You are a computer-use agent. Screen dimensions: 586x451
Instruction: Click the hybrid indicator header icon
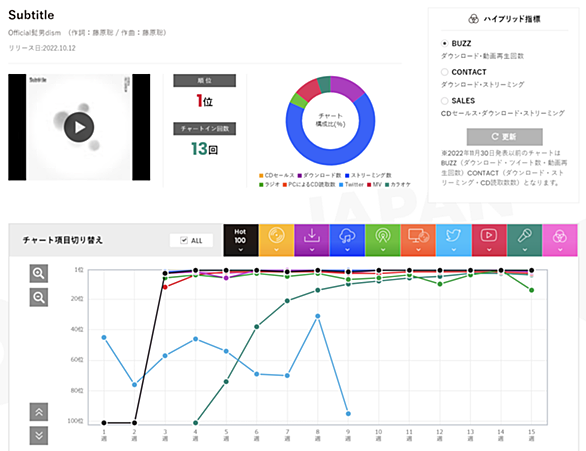473,19
